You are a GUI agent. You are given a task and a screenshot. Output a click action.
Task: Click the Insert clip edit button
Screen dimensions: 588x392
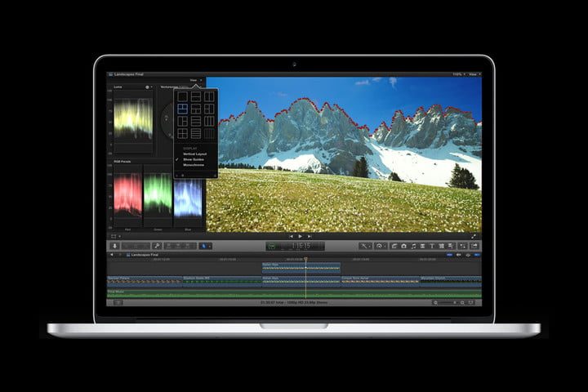click(x=179, y=246)
